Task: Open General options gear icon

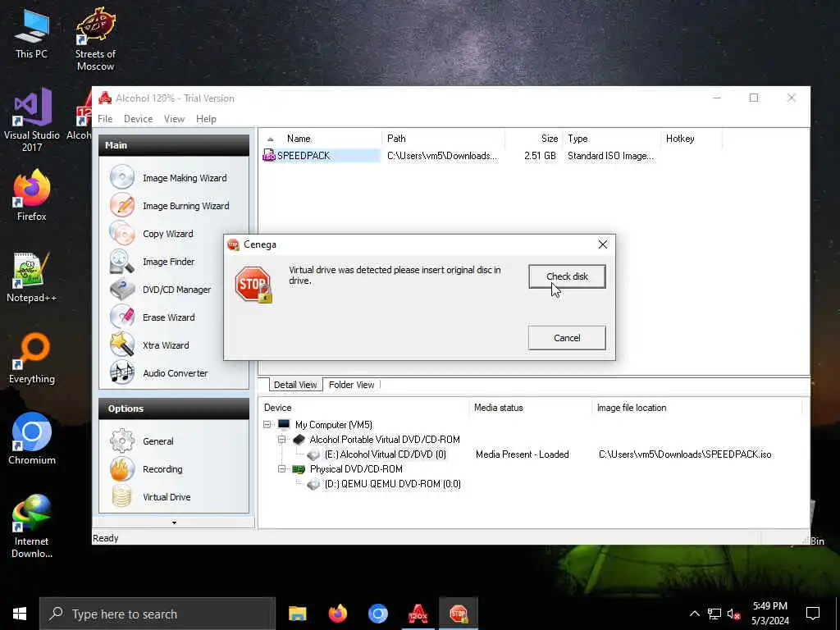Action: click(x=122, y=441)
